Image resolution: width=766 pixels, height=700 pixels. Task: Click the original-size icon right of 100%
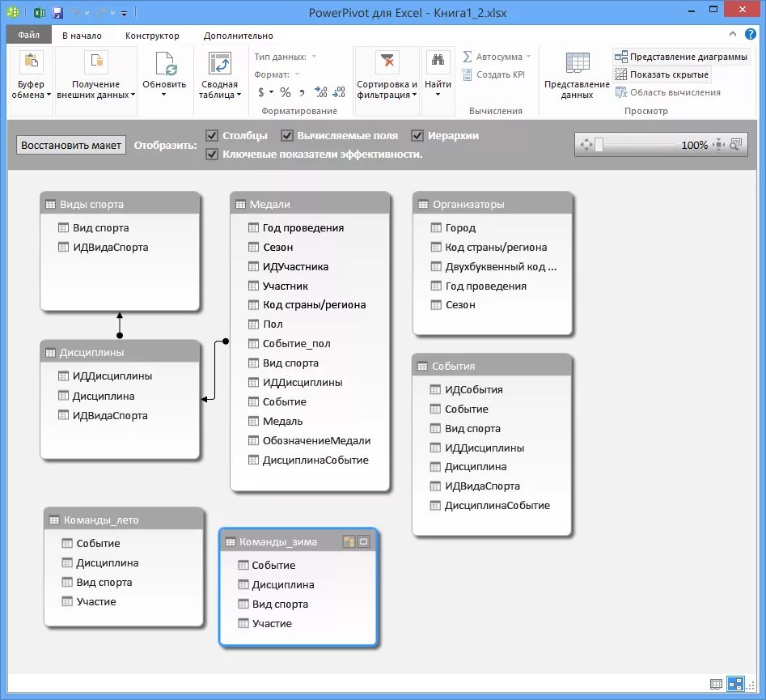[718, 145]
